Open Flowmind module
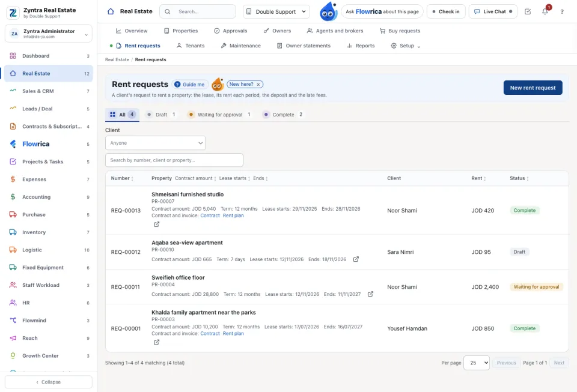 coord(49,321)
